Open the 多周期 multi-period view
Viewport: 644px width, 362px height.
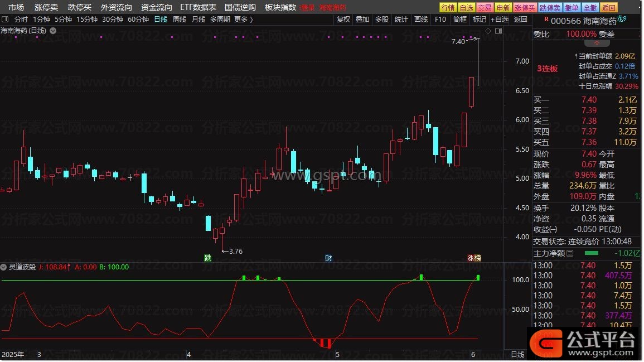pos(220,20)
